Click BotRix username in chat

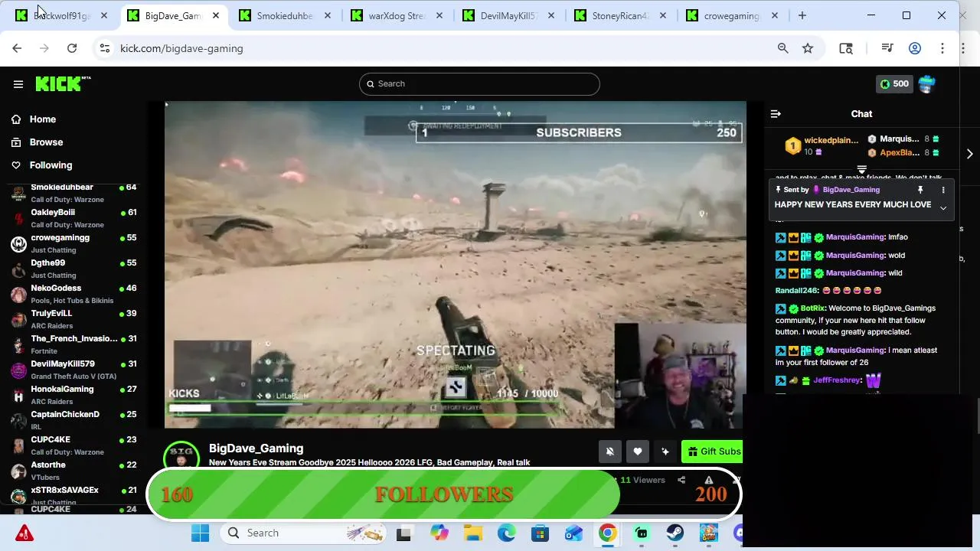coord(812,308)
